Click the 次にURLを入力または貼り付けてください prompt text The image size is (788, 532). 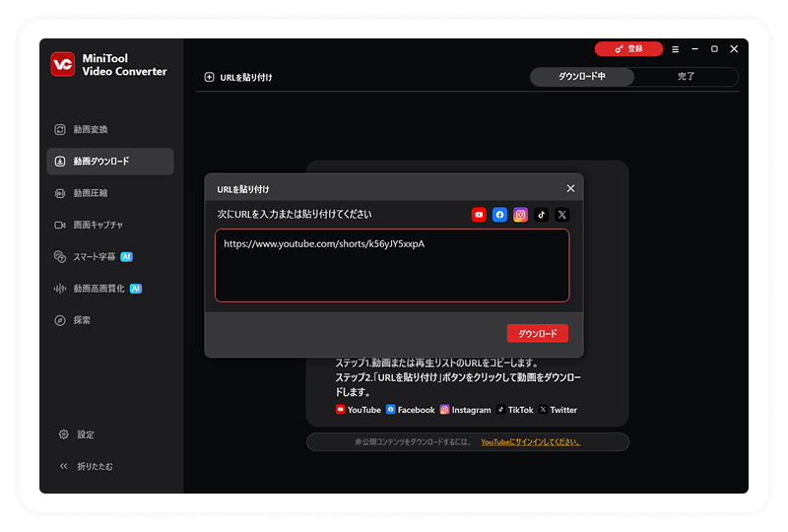tap(295, 214)
